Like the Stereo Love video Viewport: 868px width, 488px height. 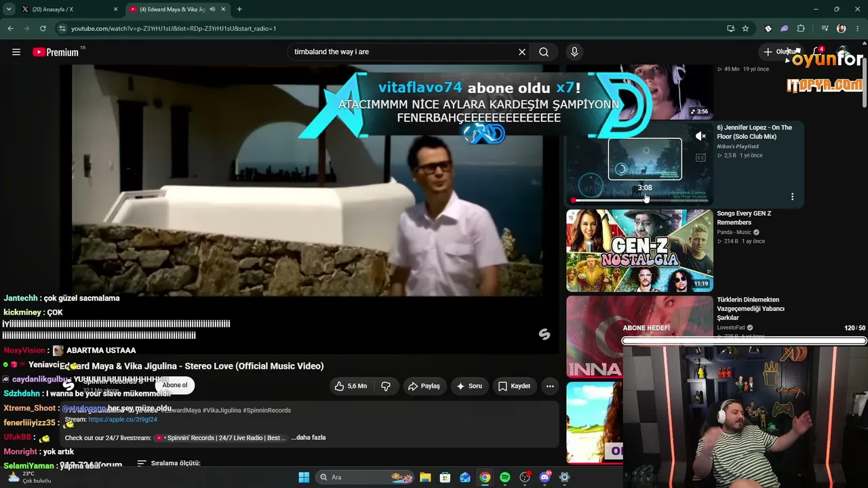tap(351, 386)
